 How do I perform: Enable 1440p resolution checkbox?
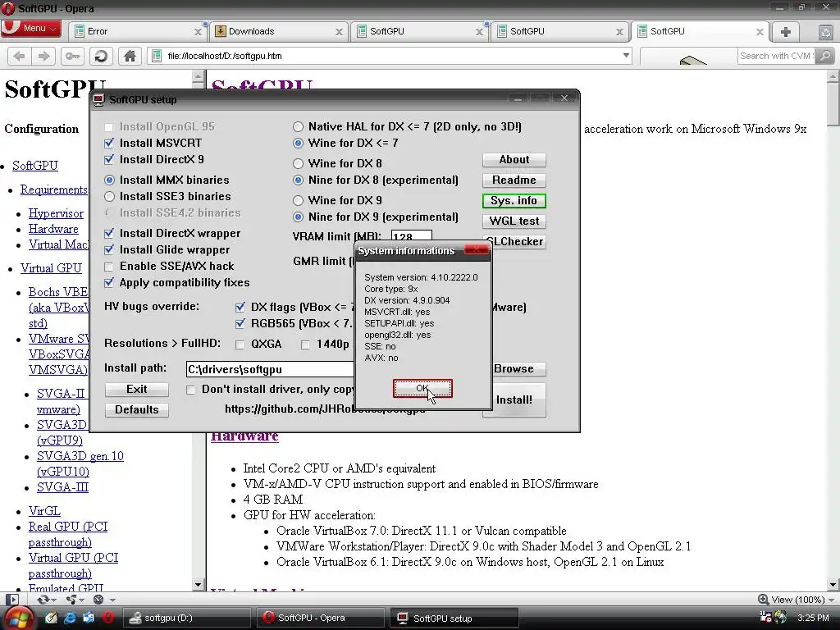point(305,345)
